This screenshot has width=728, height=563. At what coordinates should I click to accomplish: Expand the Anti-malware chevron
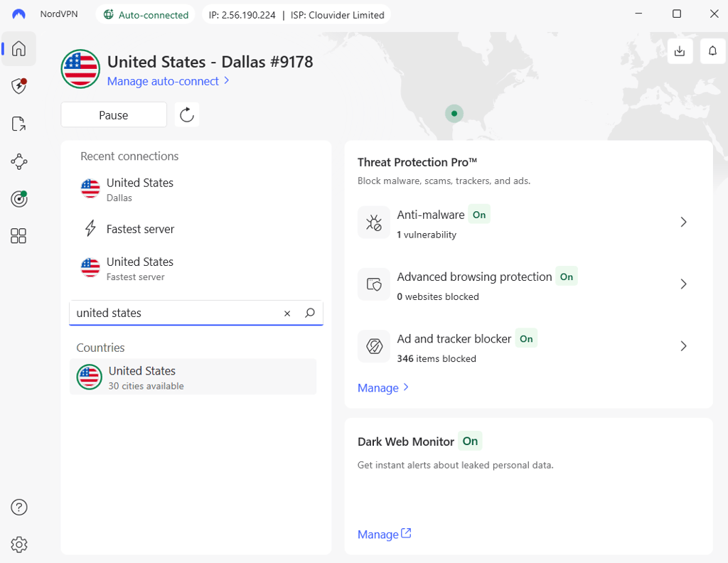[x=683, y=222]
